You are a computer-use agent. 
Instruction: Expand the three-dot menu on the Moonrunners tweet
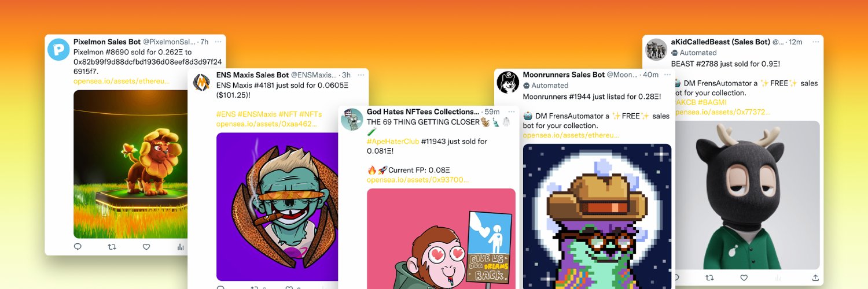668,75
